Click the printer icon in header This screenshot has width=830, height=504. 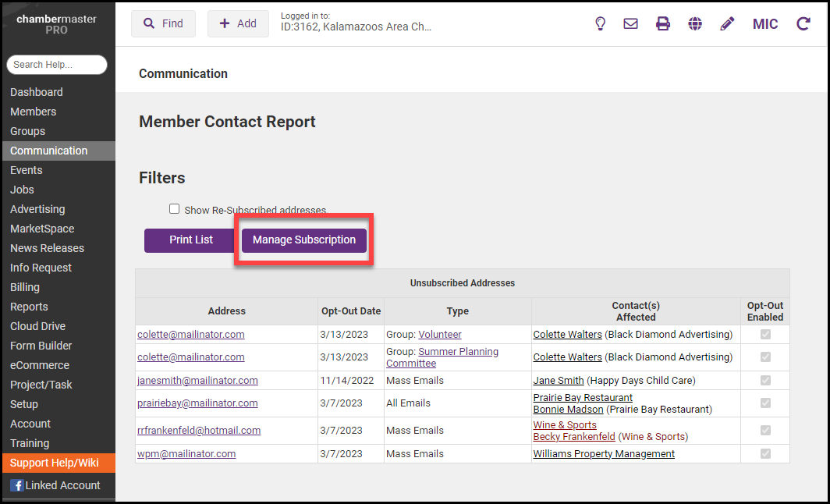(662, 23)
